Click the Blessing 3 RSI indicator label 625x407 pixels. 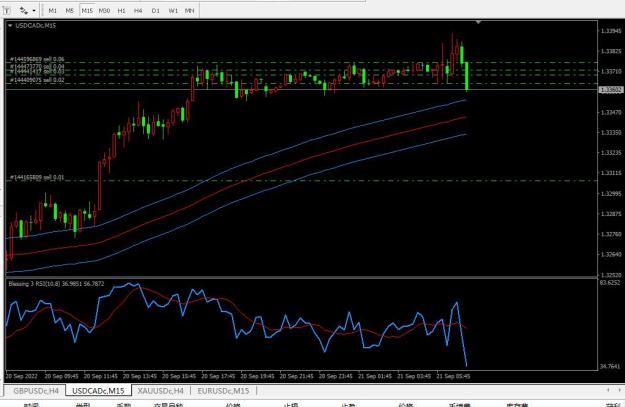[56, 284]
